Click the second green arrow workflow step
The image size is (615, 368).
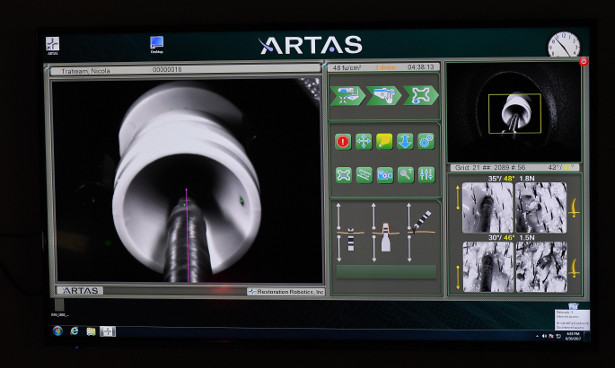(x=384, y=96)
